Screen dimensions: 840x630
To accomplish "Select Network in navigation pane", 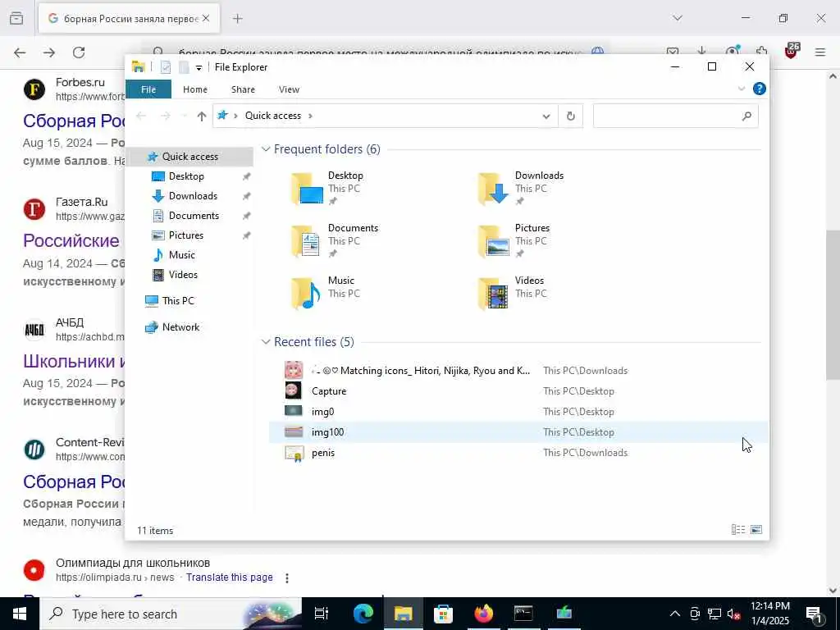I will (180, 327).
